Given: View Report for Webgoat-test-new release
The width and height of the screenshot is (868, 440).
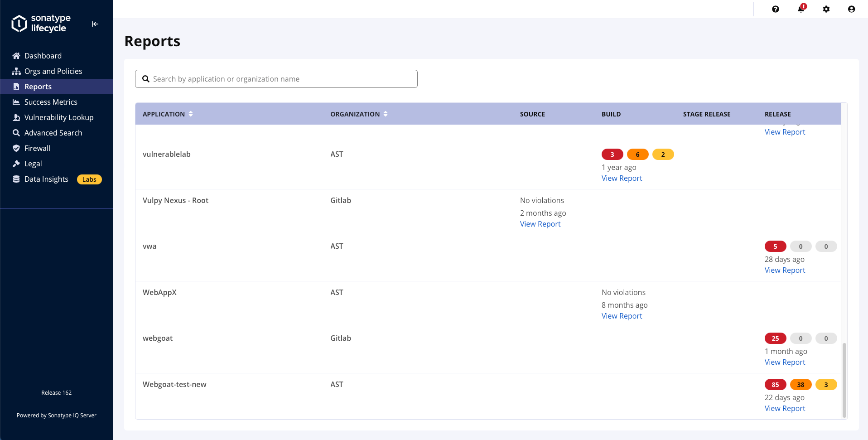Looking at the screenshot, I should (785, 408).
